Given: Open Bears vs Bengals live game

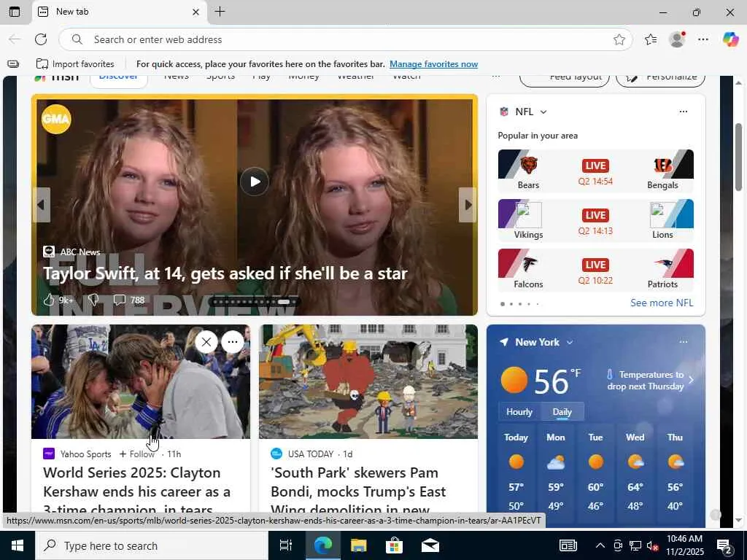Looking at the screenshot, I should [x=595, y=171].
